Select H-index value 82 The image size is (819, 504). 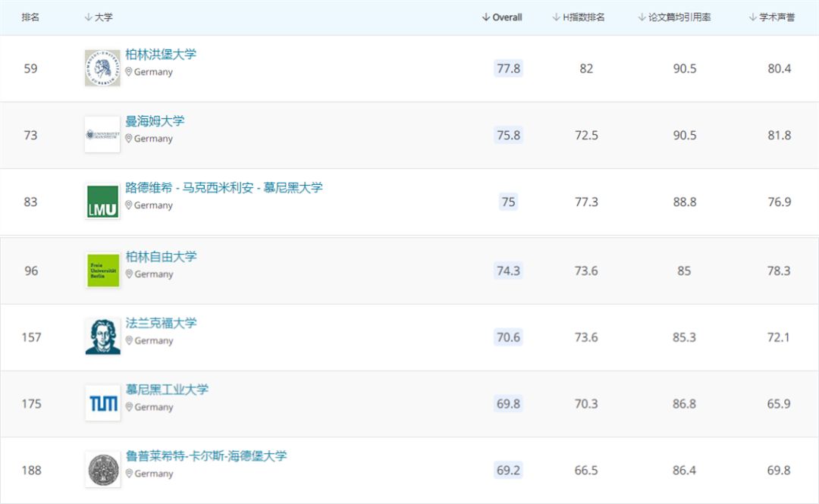(586, 68)
